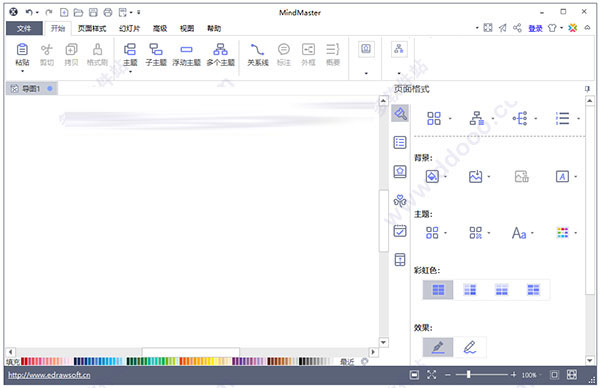Viewport: 600px width, 388px height.
Task: Select the third rainbow color style
Action: pyautogui.click(x=502, y=290)
